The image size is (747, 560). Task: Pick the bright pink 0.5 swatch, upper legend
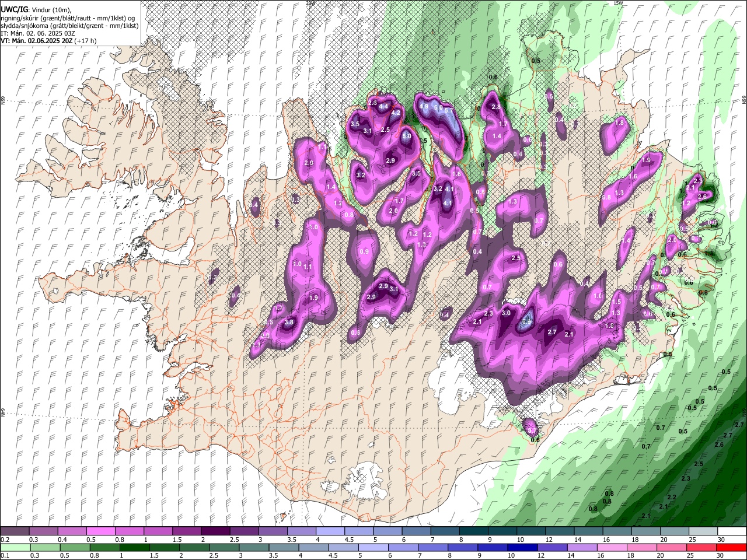tap(100, 531)
